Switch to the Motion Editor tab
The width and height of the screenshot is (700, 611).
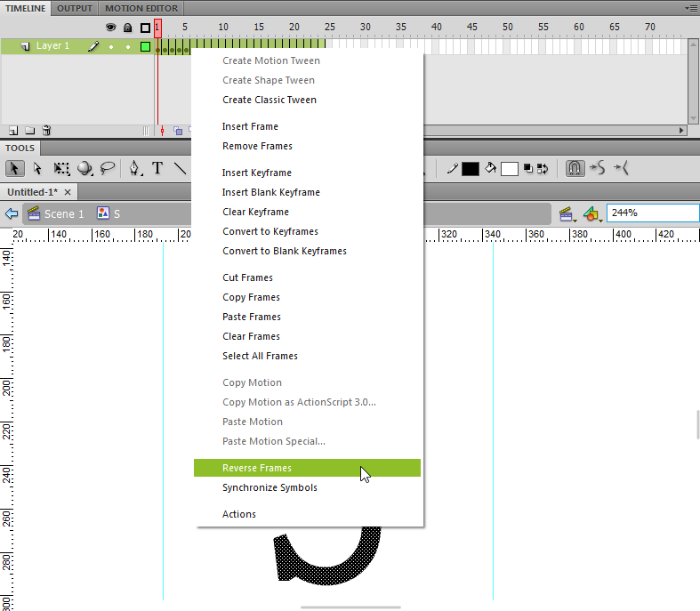[141, 8]
